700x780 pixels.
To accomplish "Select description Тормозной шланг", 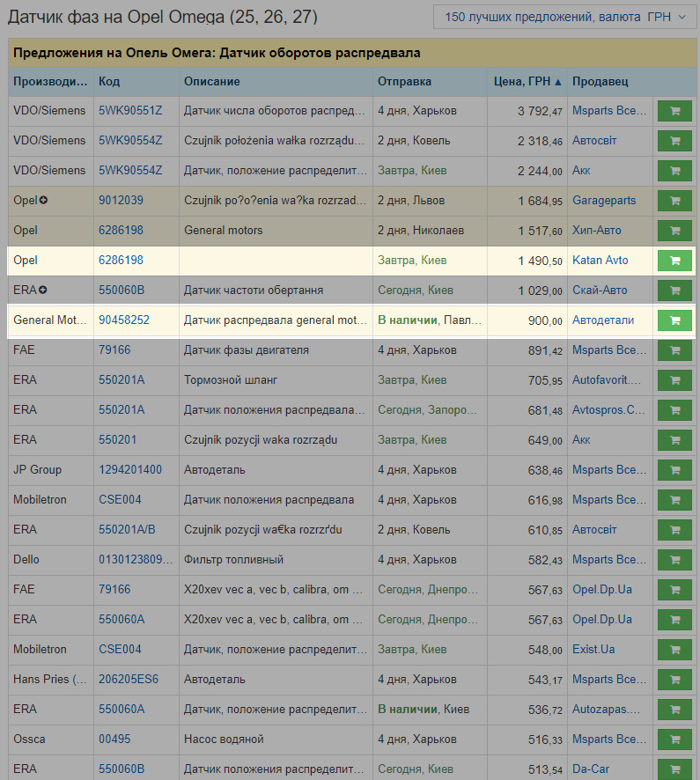I will [231, 380].
